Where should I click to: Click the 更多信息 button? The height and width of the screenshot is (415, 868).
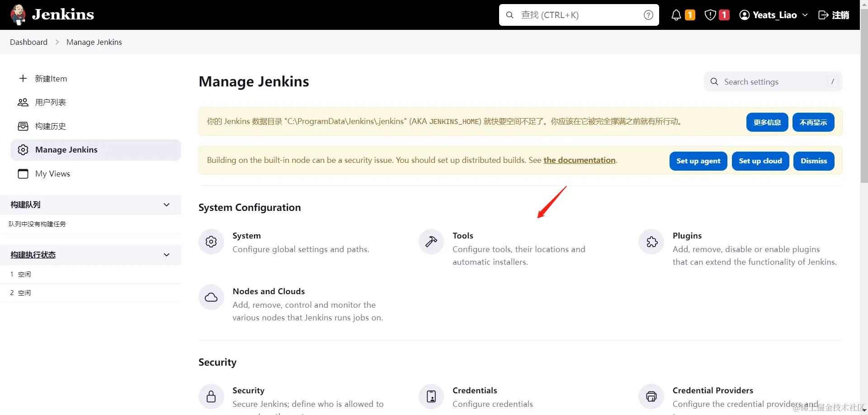[767, 122]
